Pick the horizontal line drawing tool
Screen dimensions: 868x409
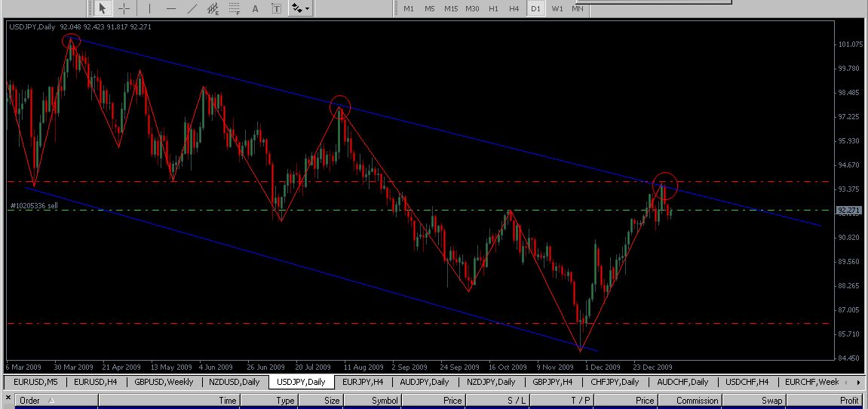tap(171, 8)
